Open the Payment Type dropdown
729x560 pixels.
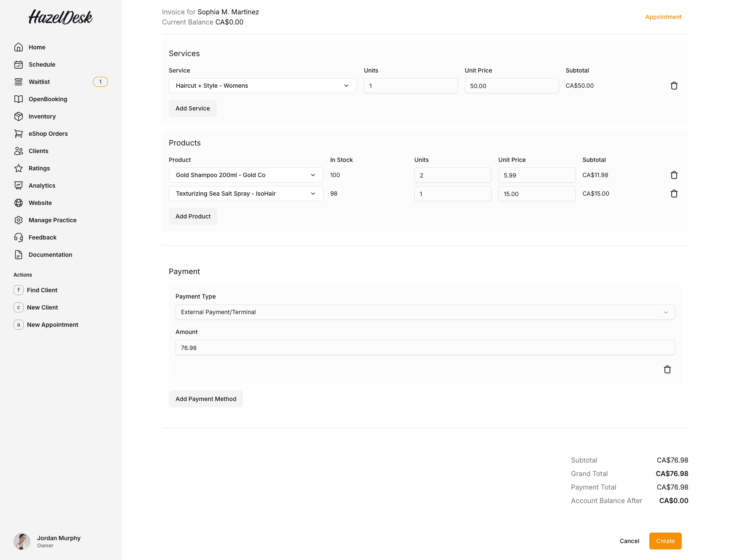pyautogui.click(x=425, y=312)
